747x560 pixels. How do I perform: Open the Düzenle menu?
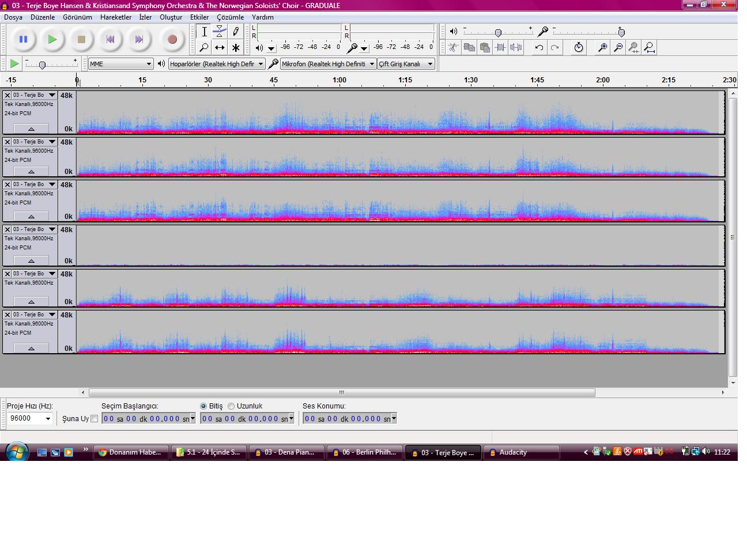pyautogui.click(x=43, y=17)
